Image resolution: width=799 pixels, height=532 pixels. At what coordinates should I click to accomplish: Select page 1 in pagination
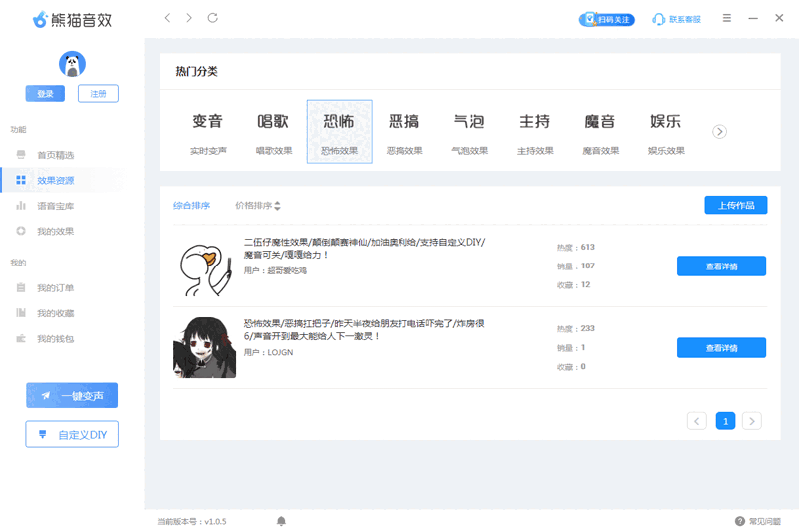coord(726,421)
